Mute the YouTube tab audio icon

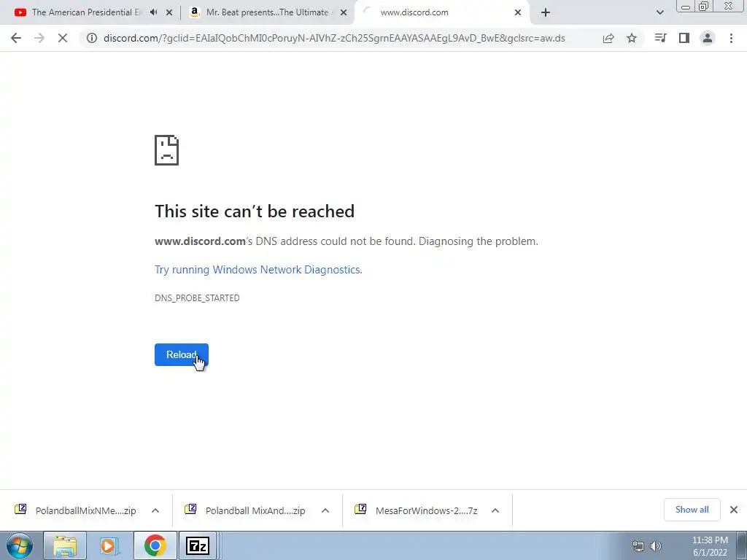pos(153,12)
